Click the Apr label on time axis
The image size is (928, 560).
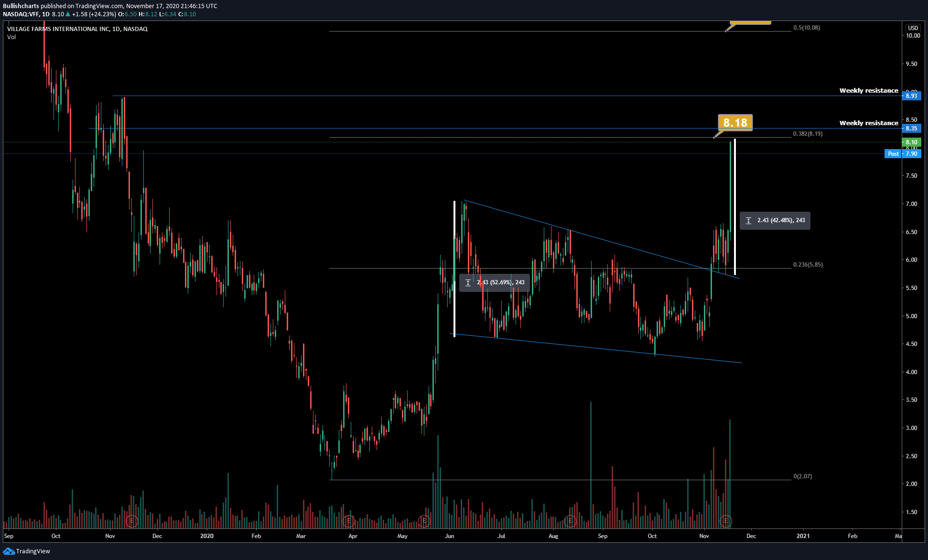point(353,536)
